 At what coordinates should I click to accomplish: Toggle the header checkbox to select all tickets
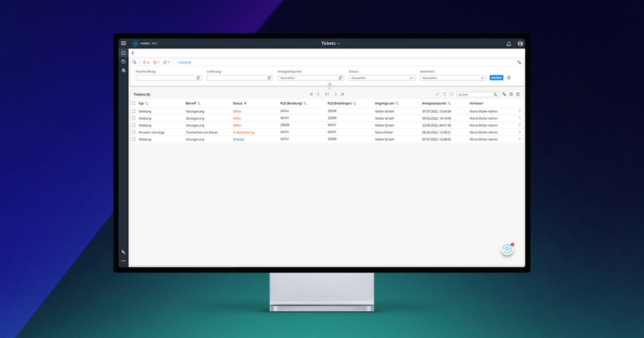(134, 104)
